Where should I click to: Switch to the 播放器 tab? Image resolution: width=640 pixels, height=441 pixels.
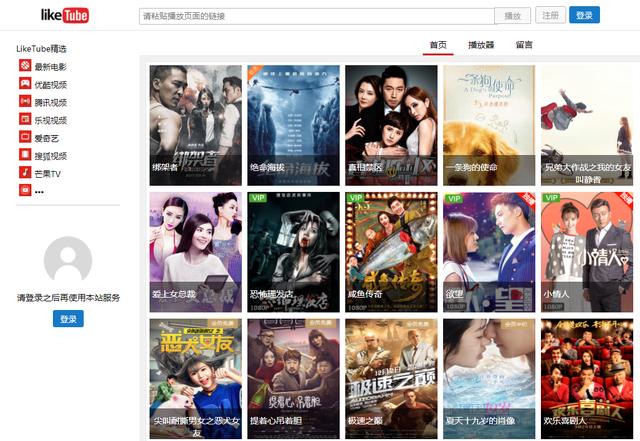pos(481,45)
